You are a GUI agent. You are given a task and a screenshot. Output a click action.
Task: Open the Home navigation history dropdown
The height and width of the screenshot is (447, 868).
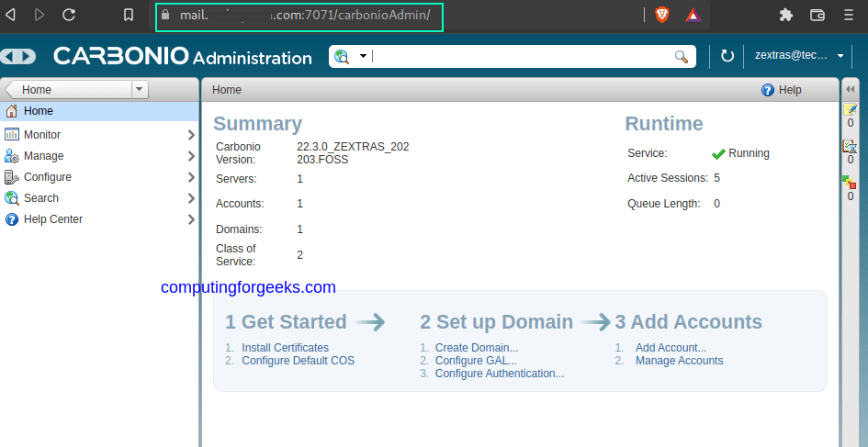tap(140, 89)
